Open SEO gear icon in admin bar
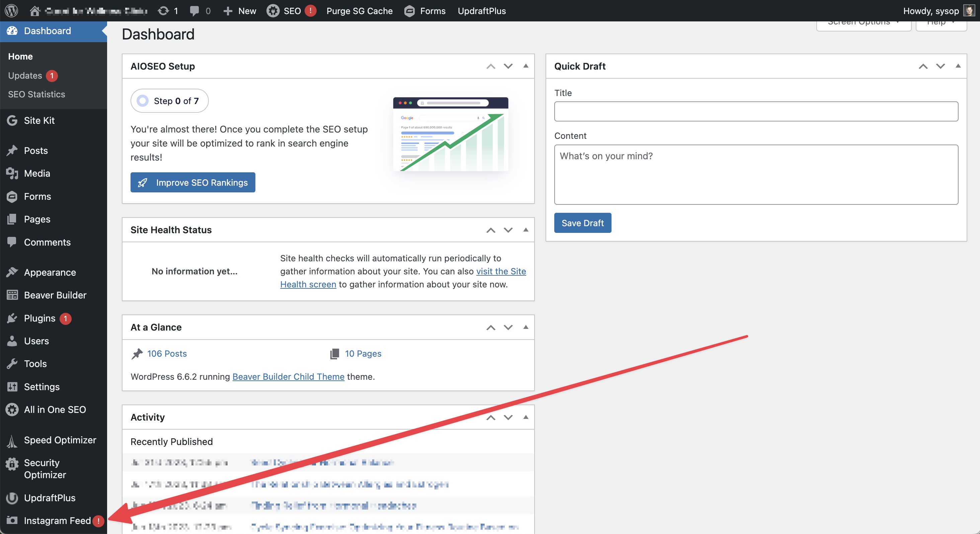Viewport: 980px width, 534px height. click(273, 11)
